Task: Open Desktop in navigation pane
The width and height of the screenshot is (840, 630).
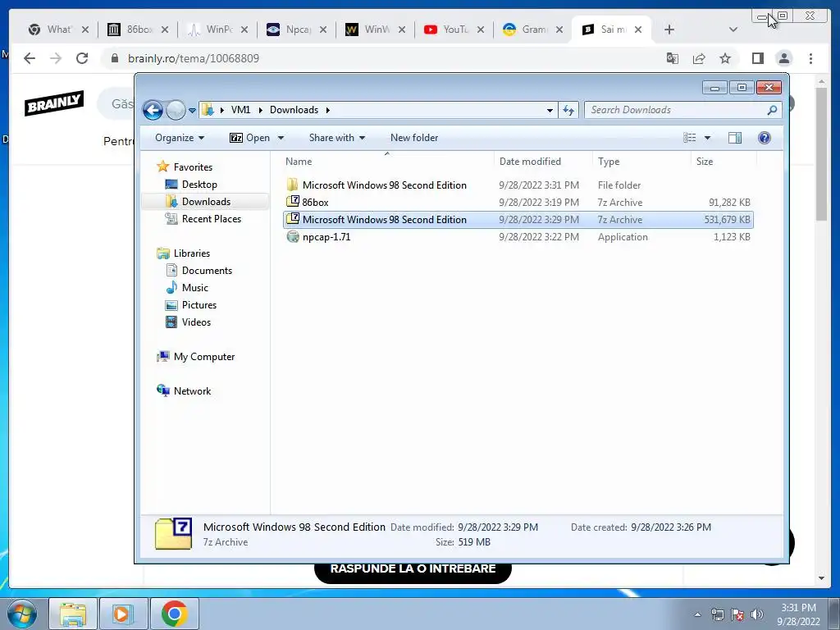Action: (x=199, y=185)
